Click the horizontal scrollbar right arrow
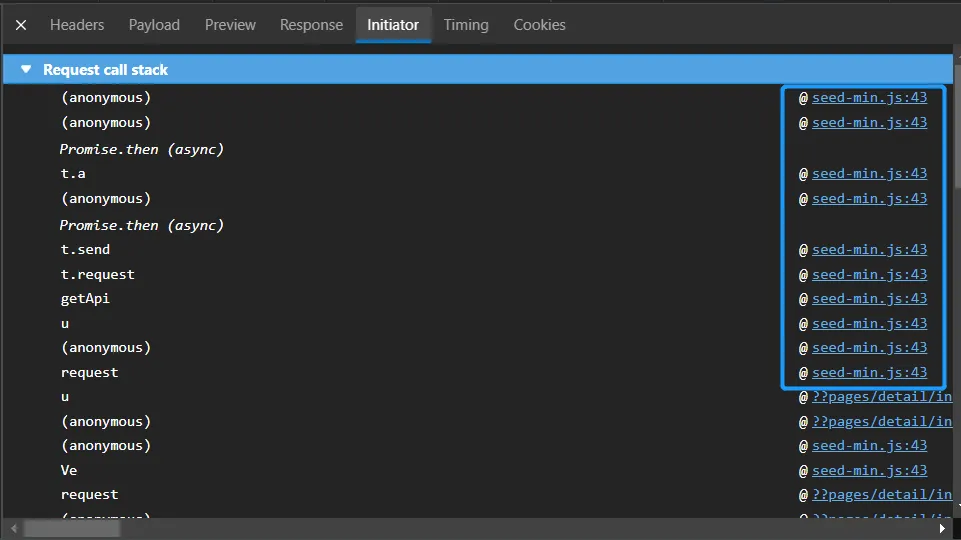The height and width of the screenshot is (540, 961). pos(941,528)
